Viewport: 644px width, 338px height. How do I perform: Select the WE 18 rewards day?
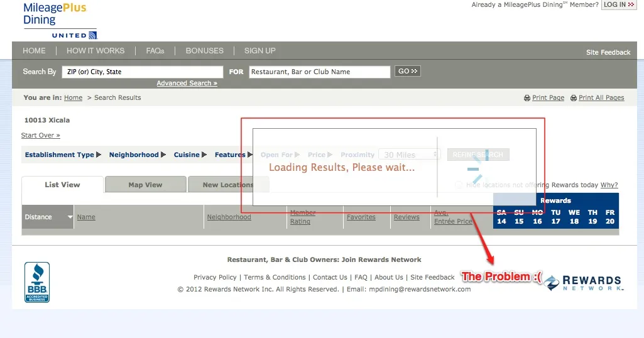[574, 217]
